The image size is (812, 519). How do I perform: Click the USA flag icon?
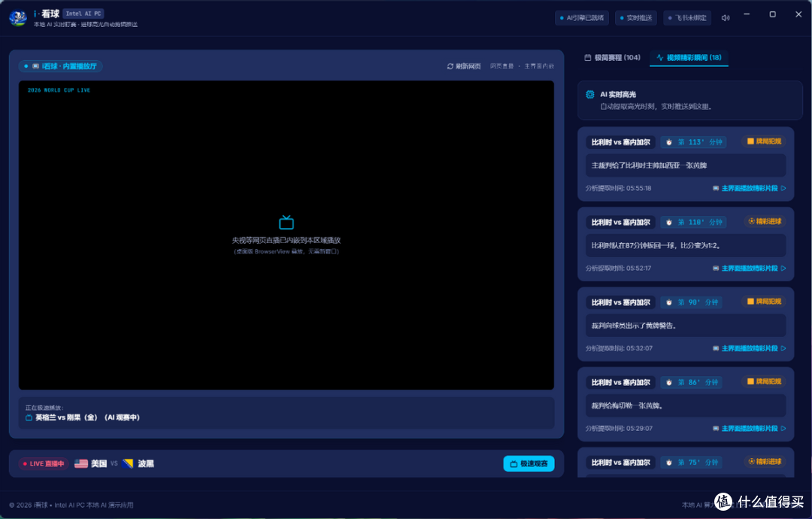(81, 463)
